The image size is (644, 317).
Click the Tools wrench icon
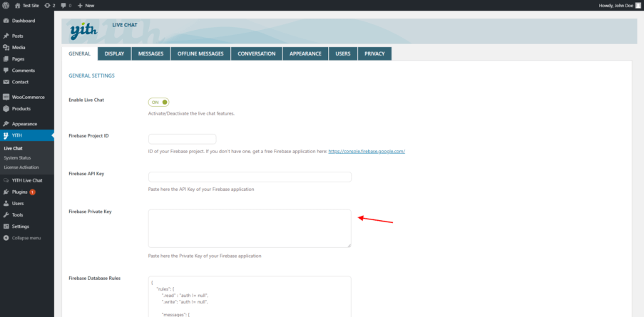(6, 215)
